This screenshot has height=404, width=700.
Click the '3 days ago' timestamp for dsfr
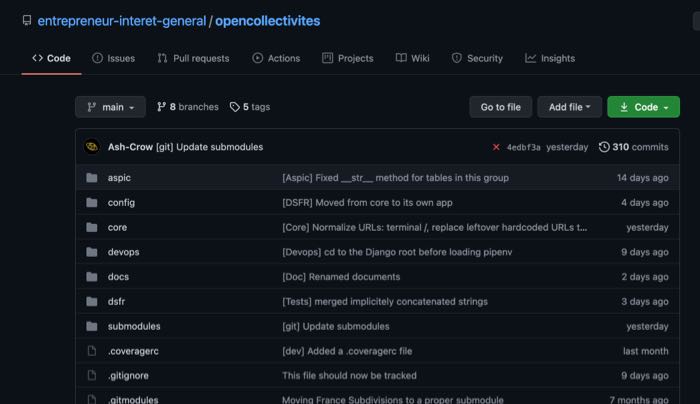click(x=645, y=302)
